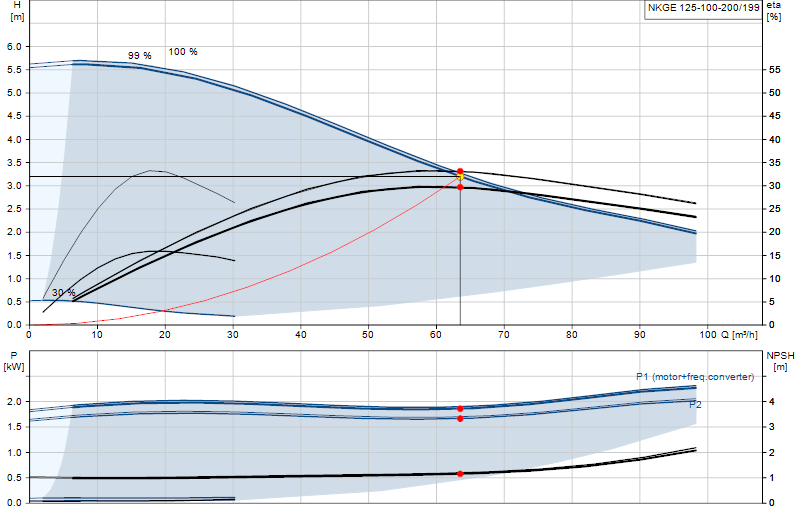Click the 4 value on the NPSH axis
This screenshot has width=800, height=520.
point(771,402)
